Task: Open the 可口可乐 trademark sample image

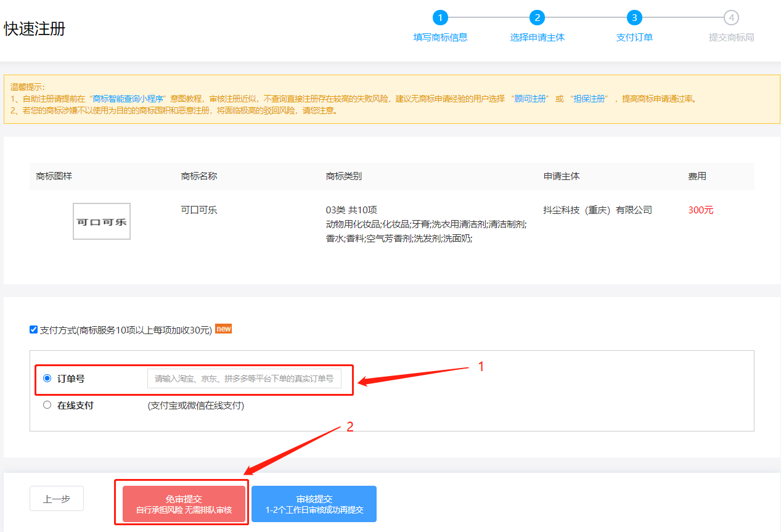Action: pyautogui.click(x=102, y=221)
